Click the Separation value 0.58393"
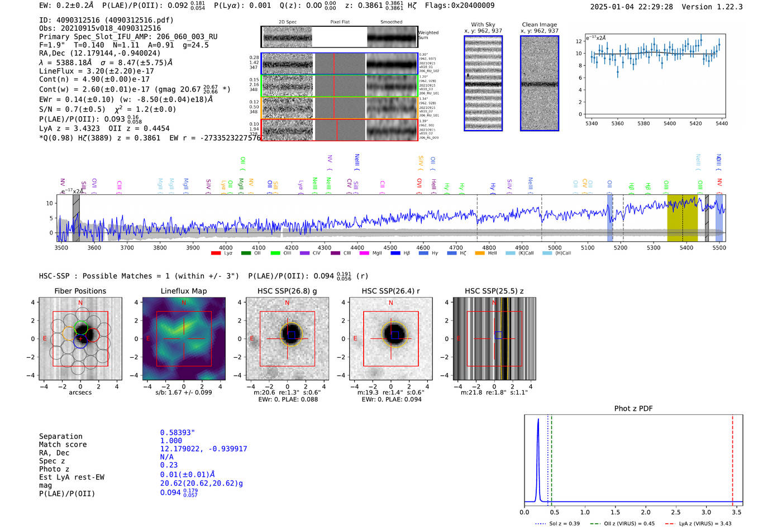Image resolution: width=782 pixels, height=532 pixels. [177, 433]
